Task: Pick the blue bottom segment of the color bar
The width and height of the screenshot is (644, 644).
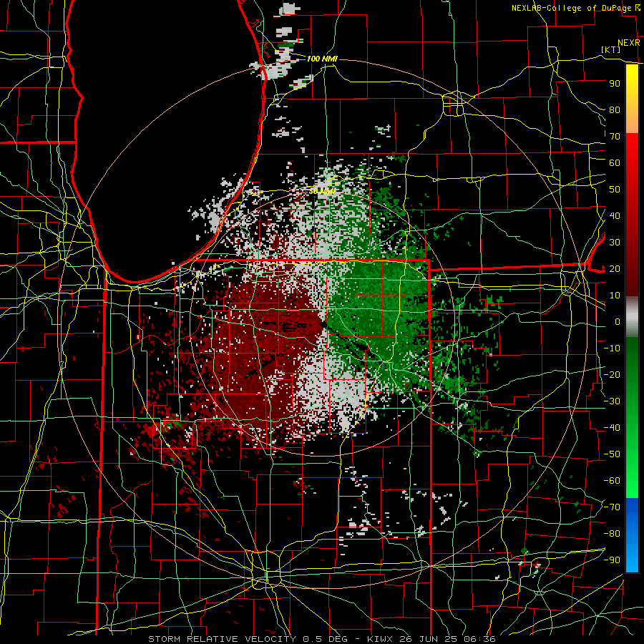Action: pyautogui.click(x=632, y=535)
